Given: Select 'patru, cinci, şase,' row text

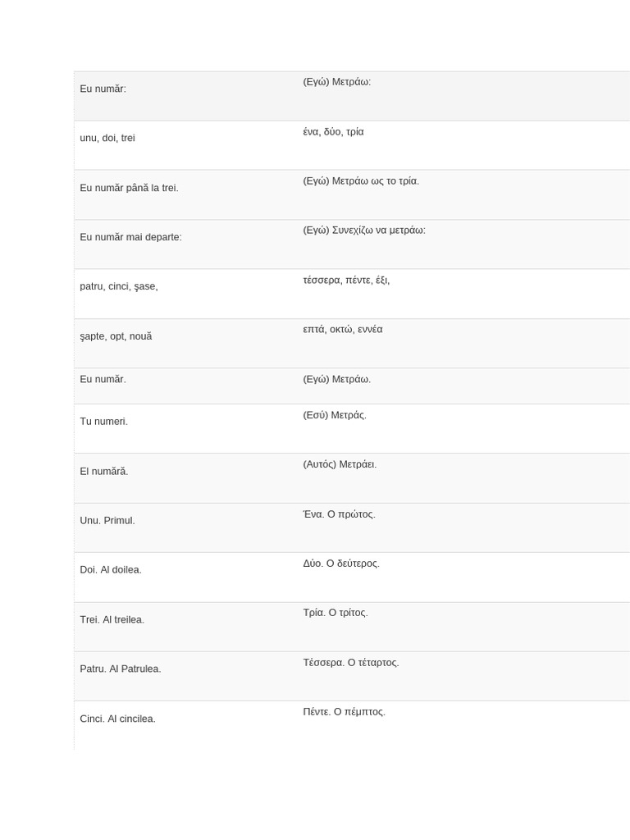Looking at the screenshot, I should coord(119,286).
